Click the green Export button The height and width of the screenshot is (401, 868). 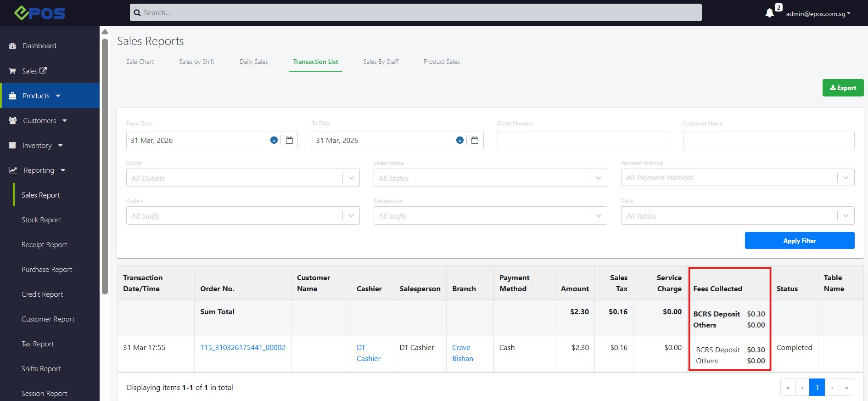[843, 88]
